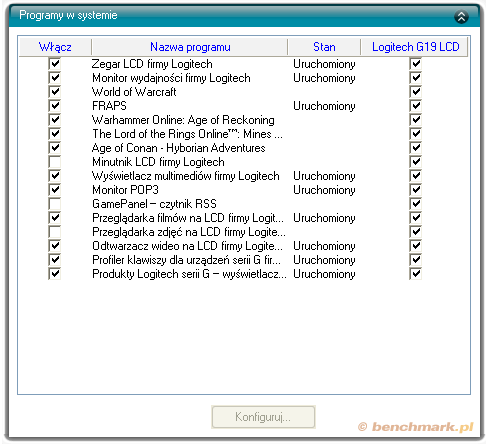The image size is (490, 444).
Task: Enable Przeglądarka zdjęć na LCD
Action: [55, 232]
